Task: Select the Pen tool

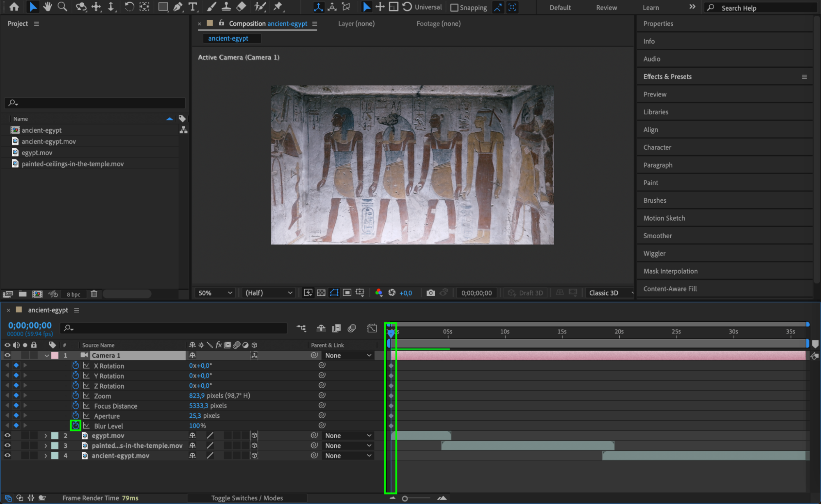Action: click(178, 7)
